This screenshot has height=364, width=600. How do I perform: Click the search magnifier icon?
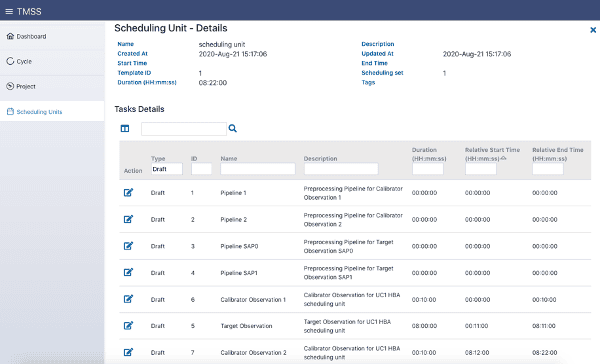click(233, 129)
